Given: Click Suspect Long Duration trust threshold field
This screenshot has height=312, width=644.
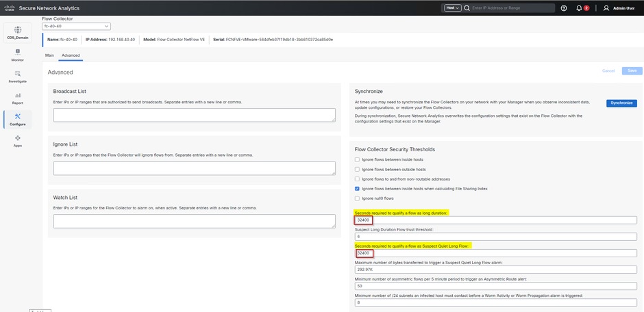Looking at the screenshot, I should click(496, 237).
